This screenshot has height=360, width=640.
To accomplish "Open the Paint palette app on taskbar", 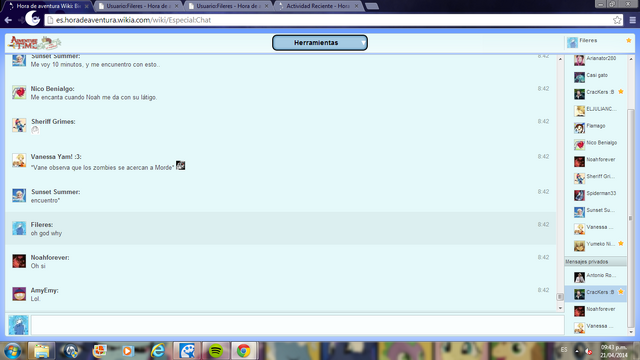I will (187, 351).
